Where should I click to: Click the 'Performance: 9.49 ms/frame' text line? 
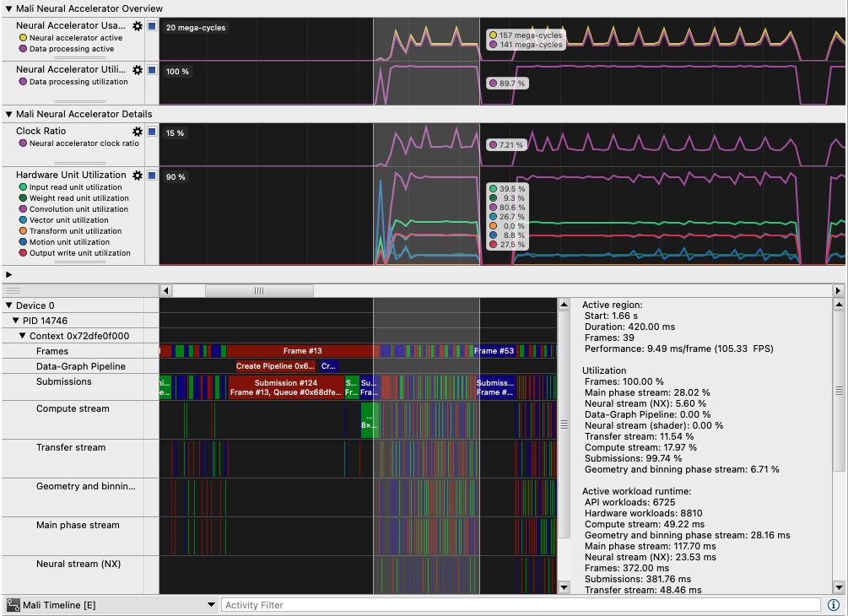click(678, 349)
